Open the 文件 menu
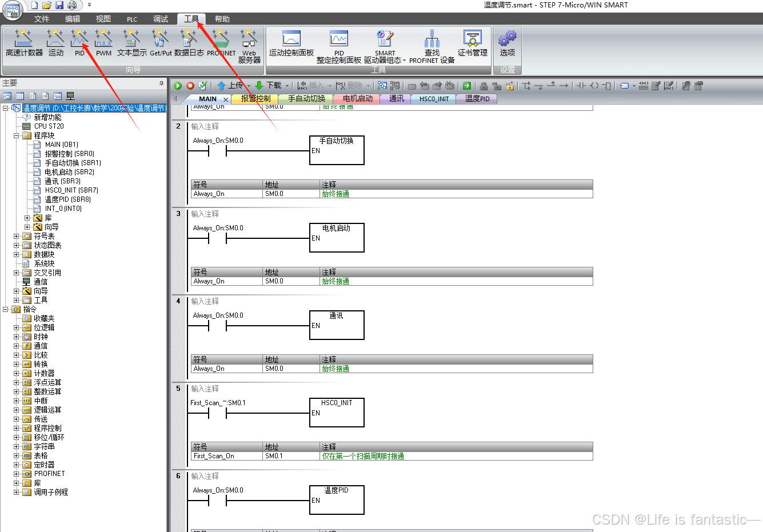This screenshot has width=763, height=532. pyautogui.click(x=42, y=19)
